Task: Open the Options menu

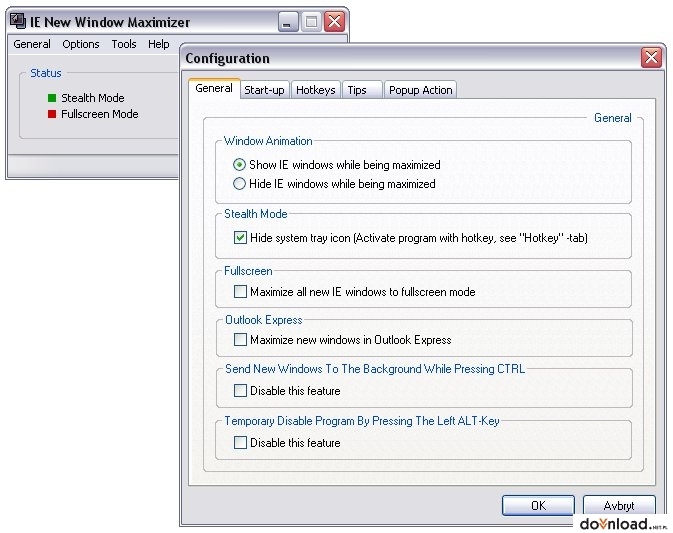Action: [x=81, y=44]
